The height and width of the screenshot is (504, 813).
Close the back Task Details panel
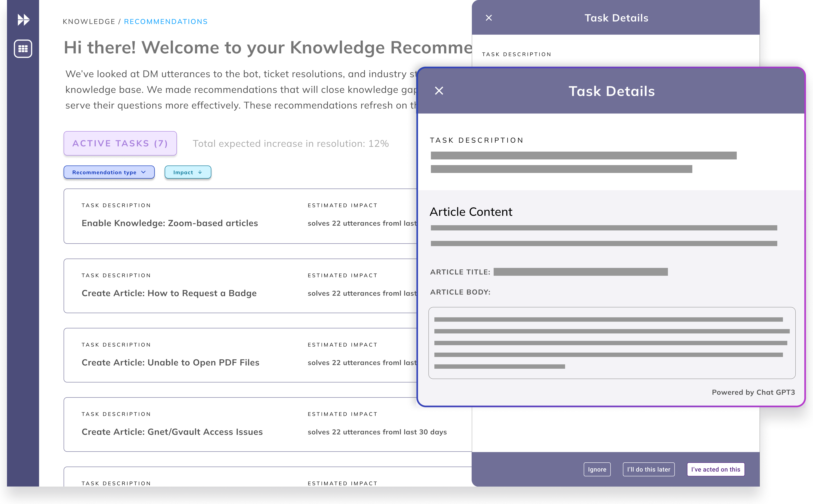(x=489, y=18)
